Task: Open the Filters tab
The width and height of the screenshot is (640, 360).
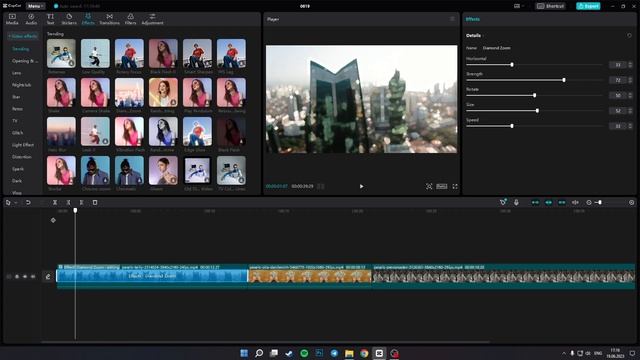Action: 131,19
